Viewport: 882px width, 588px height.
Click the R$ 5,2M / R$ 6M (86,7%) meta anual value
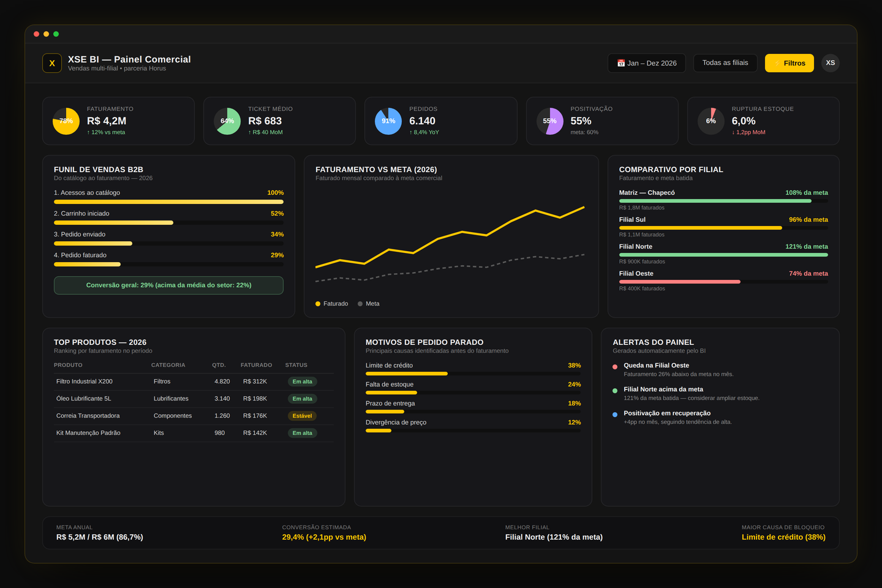coord(100,537)
